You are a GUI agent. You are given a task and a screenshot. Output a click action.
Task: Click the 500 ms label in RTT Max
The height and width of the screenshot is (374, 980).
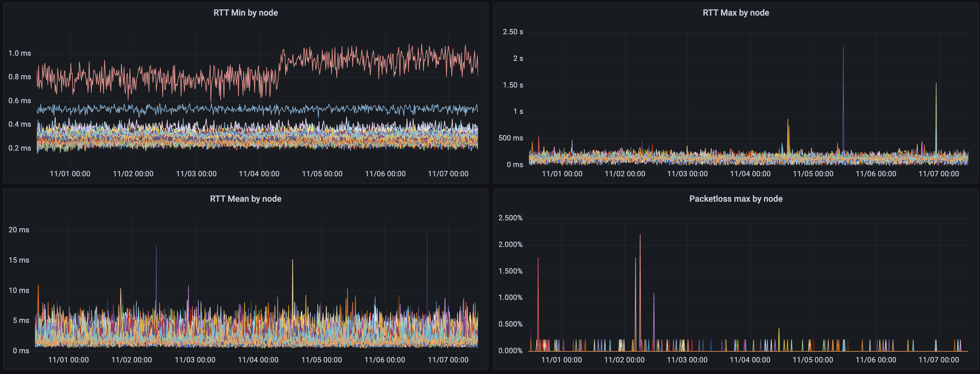511,138
